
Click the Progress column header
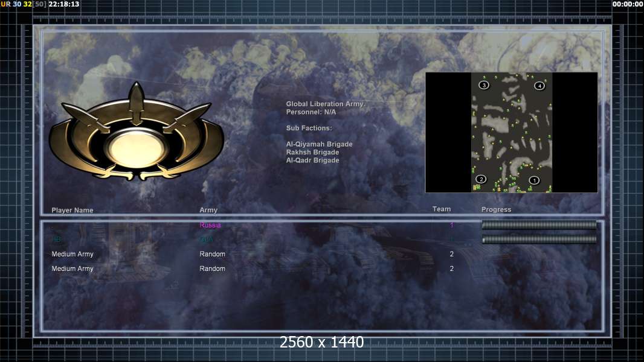click(496, 209)
